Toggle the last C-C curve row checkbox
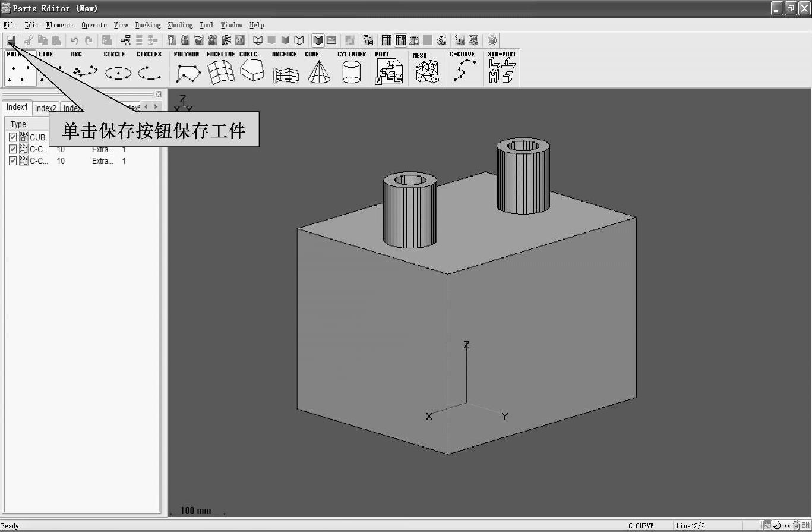Image resolution: width=812 pixels, height=532 pixels. [x=13, y=161]
